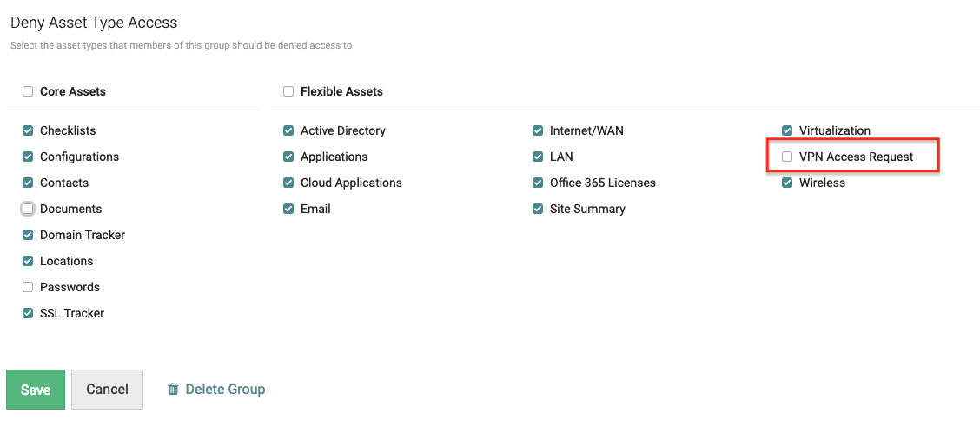The height and width of the screenshot is (427, 980).
Task: Click the trash icon beside Delete Group
Action: click(x=173, y=390)
